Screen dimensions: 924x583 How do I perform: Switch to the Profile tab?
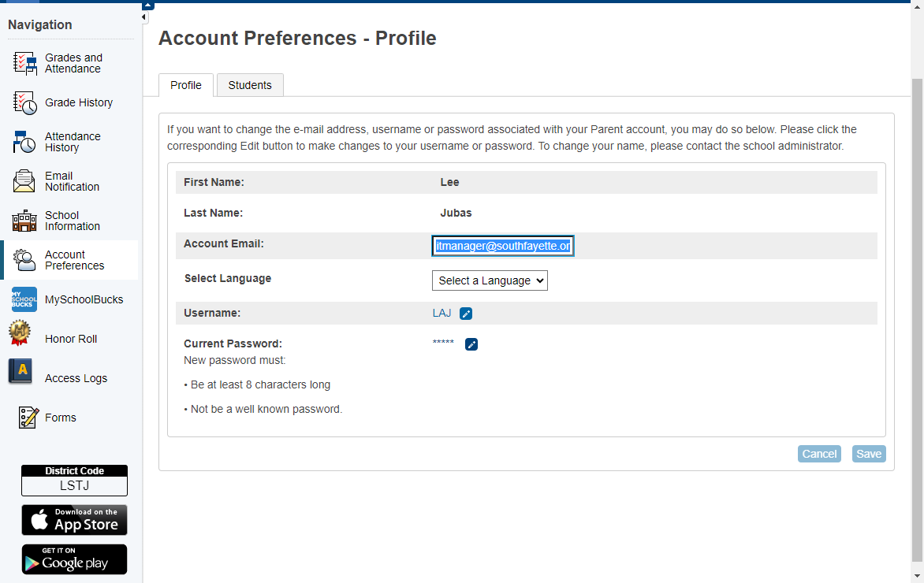[x=186, y=85]
